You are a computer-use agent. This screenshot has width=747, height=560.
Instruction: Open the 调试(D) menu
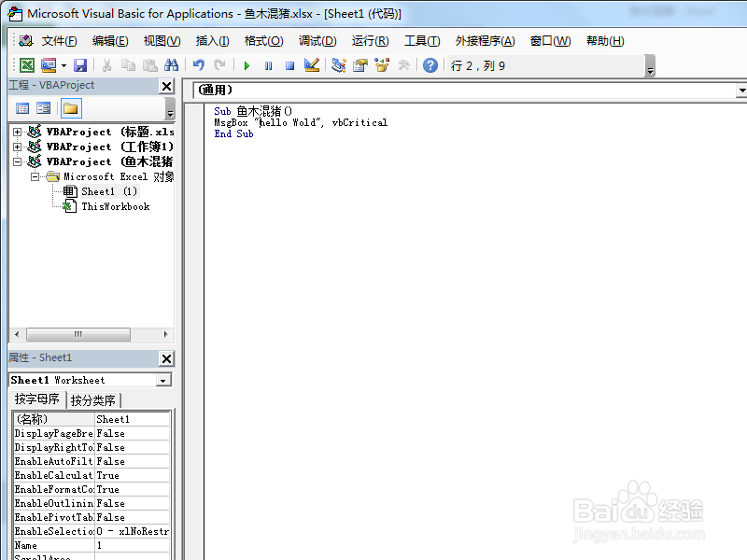pyautogui.click(x=317, y=41)
